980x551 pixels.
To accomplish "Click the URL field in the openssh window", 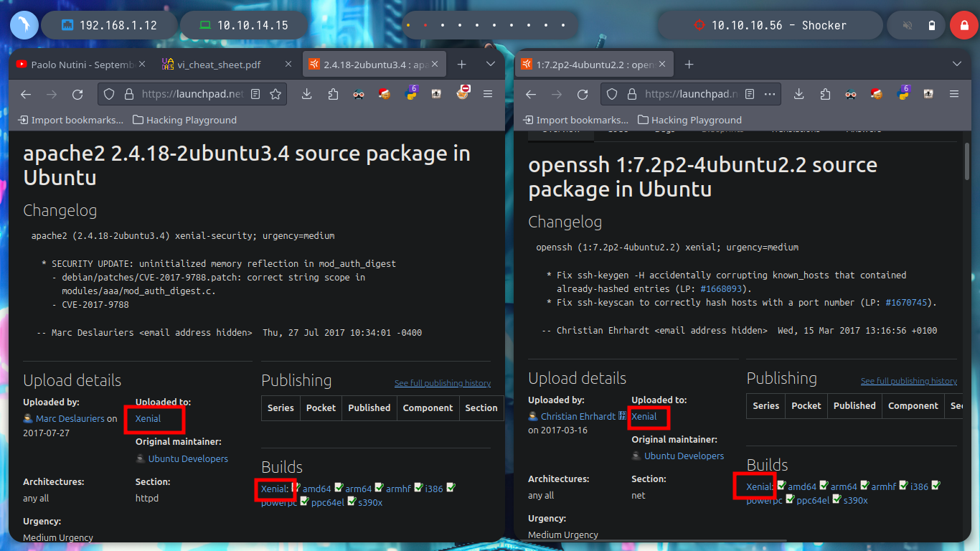I will point(692,94).
